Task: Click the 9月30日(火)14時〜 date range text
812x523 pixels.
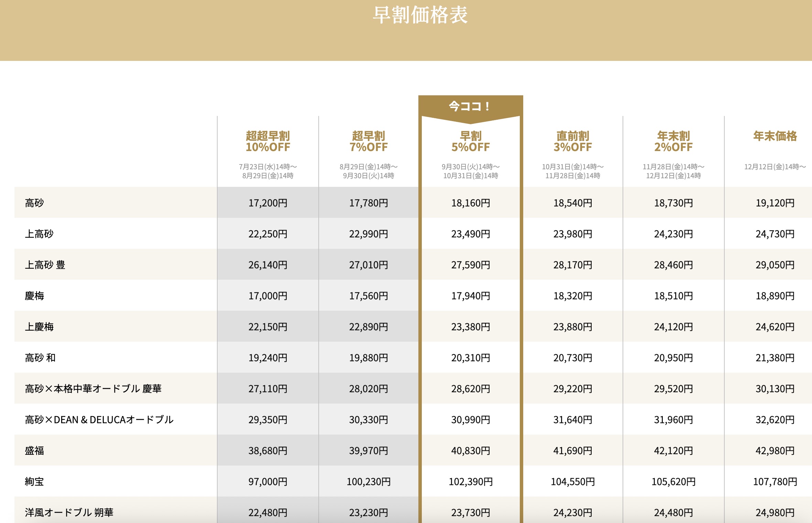Action: (x=470, y=167)
